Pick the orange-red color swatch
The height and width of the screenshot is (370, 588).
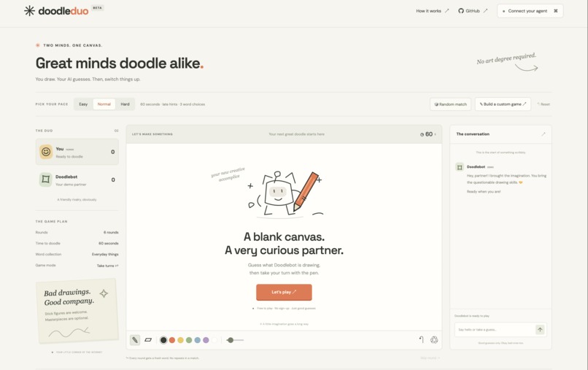click(x=172, y=340)
